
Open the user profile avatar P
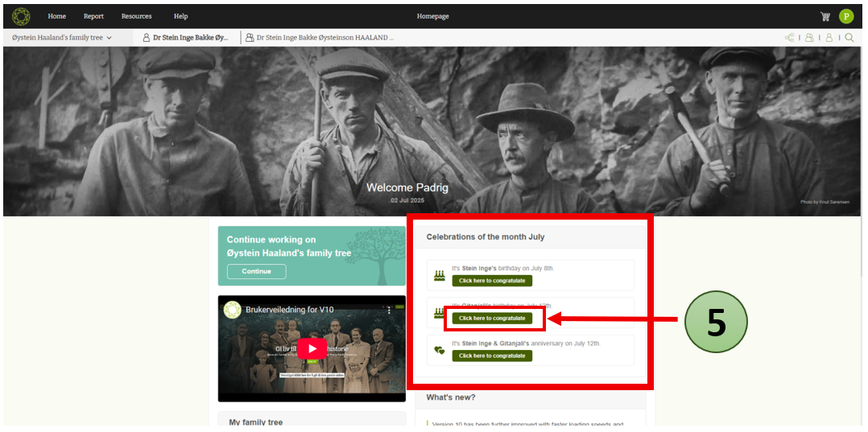845,16
